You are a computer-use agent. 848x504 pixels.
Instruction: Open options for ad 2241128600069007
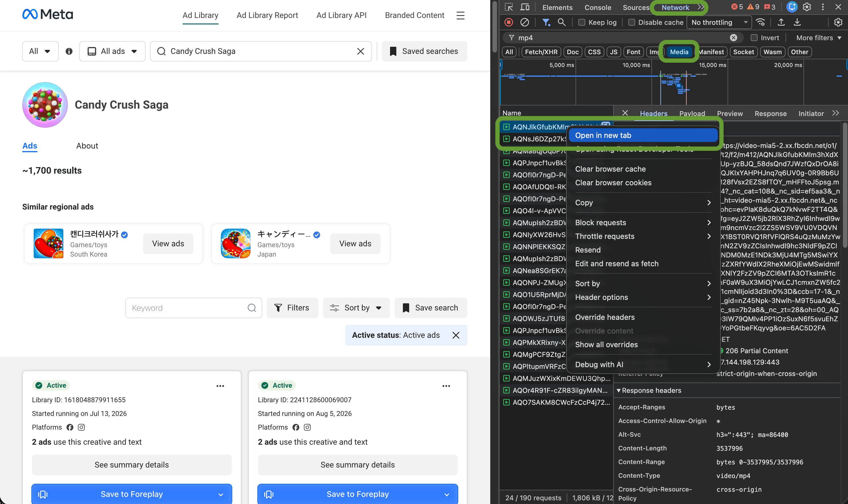click(446, 386)
